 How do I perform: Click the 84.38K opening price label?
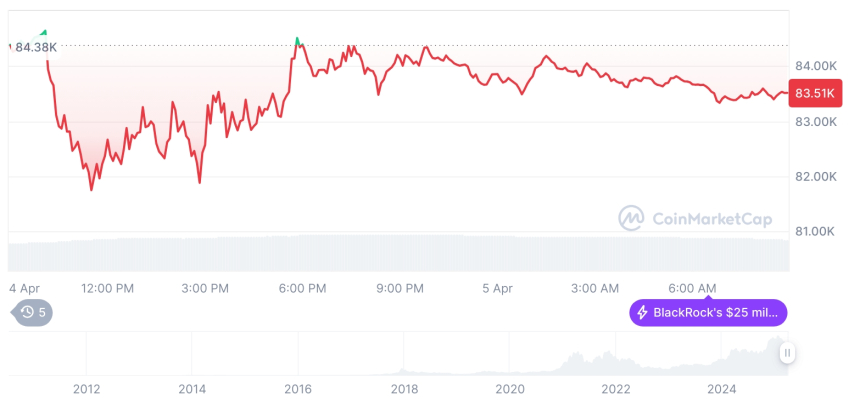click(36, 45)
